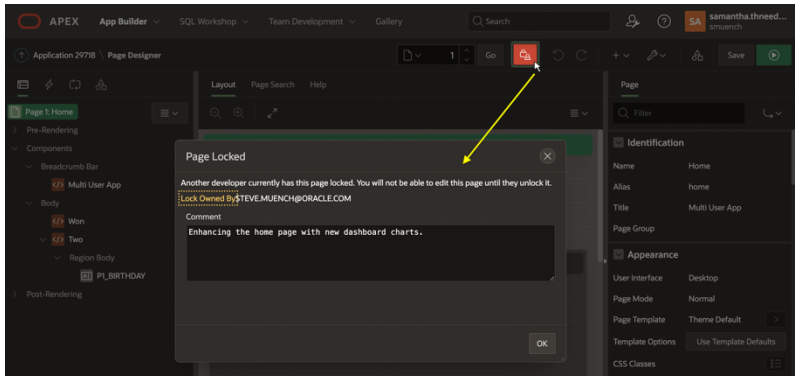Switch to the Layout tab

tap(223, 85)
